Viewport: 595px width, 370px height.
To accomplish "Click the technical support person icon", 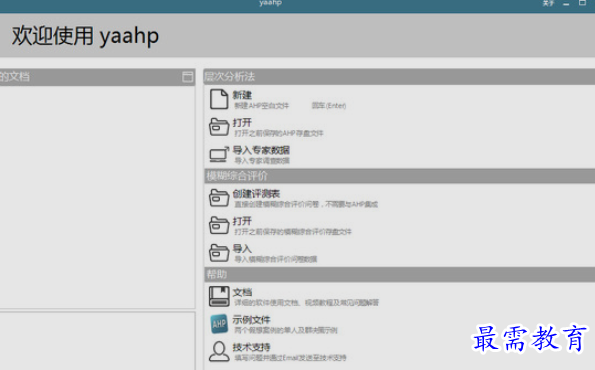I will 219,351.
